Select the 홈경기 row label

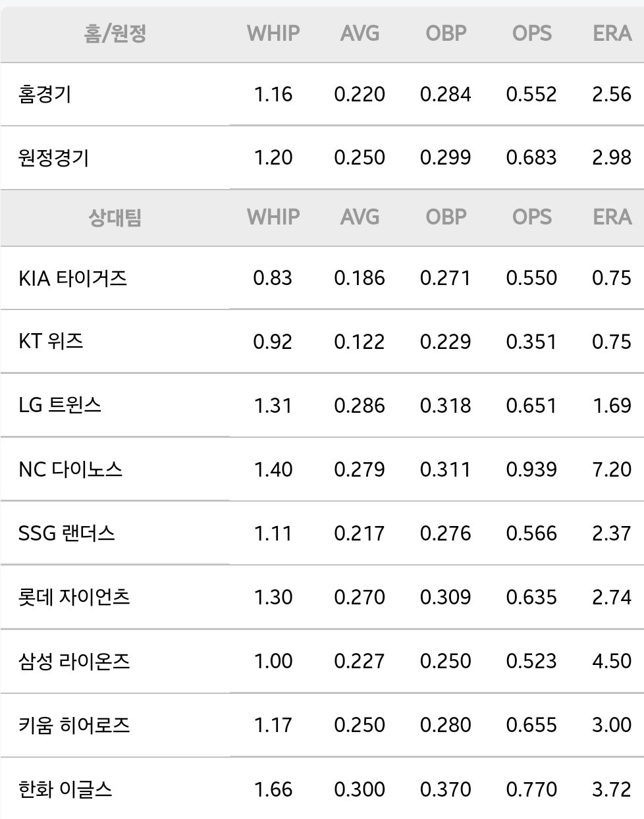point(45,94)
